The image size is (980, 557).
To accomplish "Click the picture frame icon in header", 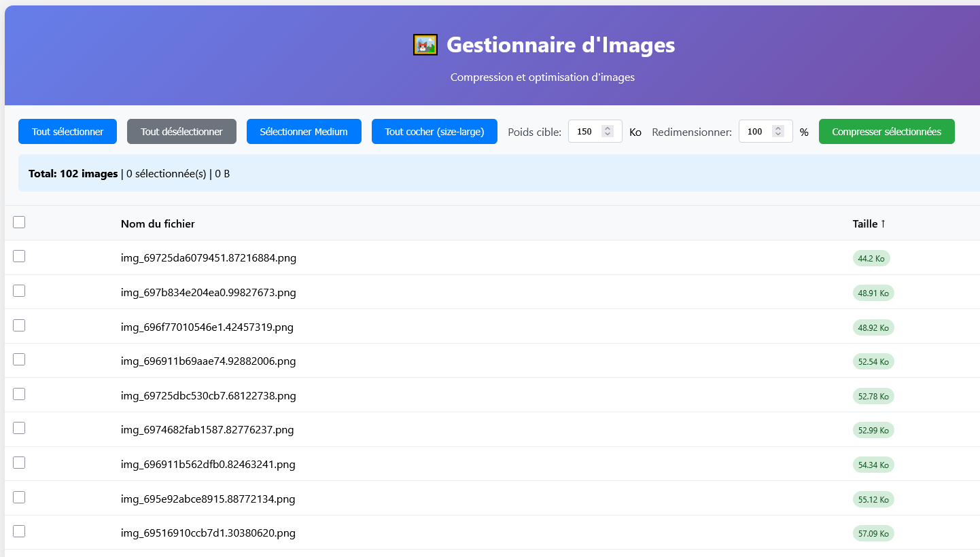I will click(x=425, y=45).
